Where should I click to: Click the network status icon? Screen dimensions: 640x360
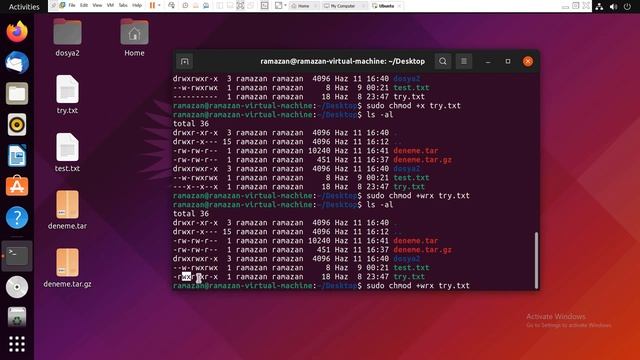[599, 6]
